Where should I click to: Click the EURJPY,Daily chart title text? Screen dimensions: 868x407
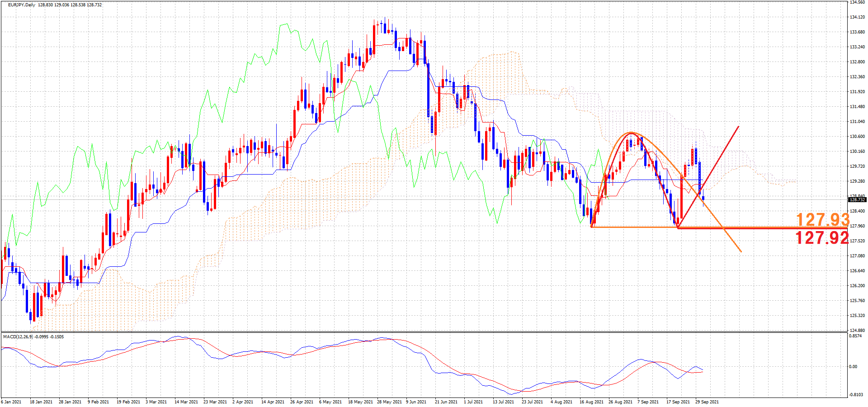(x=22, y=5)
